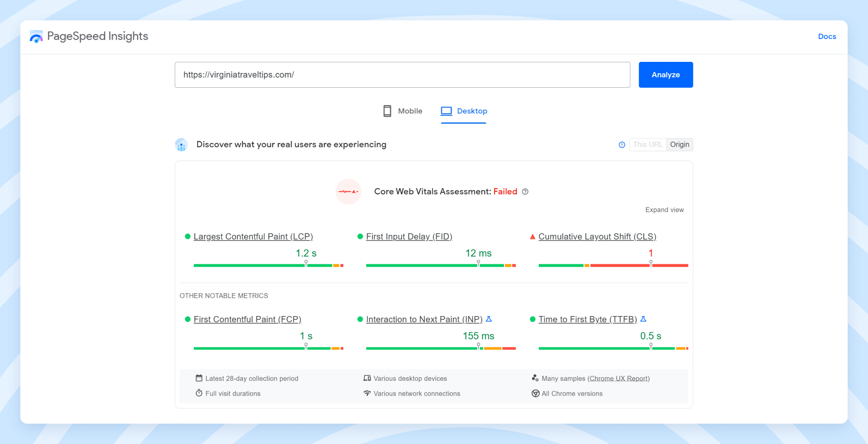Viewport: 868px width, 444px height.
Task: Click the Failed assessment status text
Action: [x=505, y=191]
